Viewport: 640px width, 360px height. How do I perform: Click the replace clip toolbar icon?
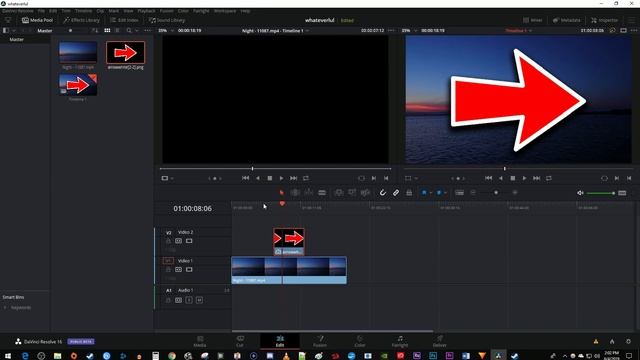(x=365, y=193)
